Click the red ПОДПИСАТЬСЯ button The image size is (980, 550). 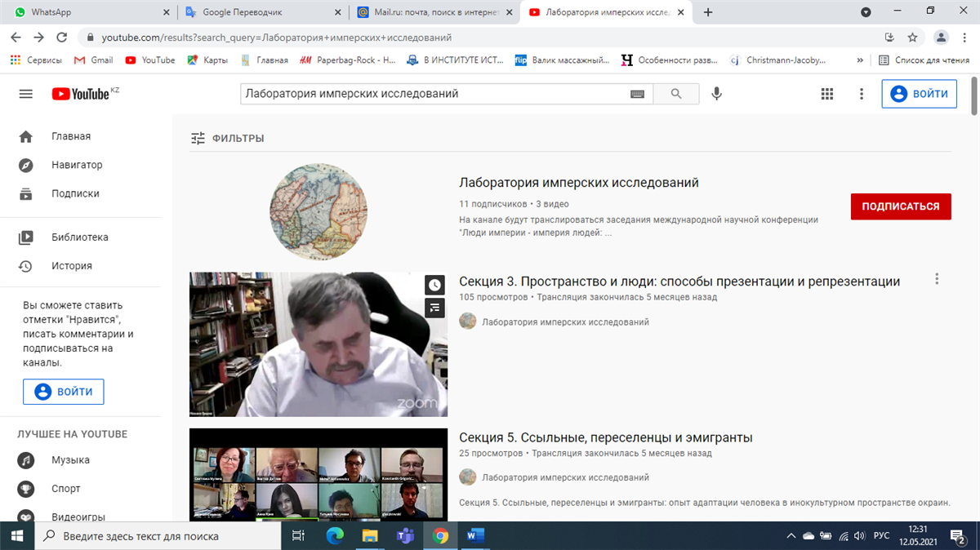900,206
